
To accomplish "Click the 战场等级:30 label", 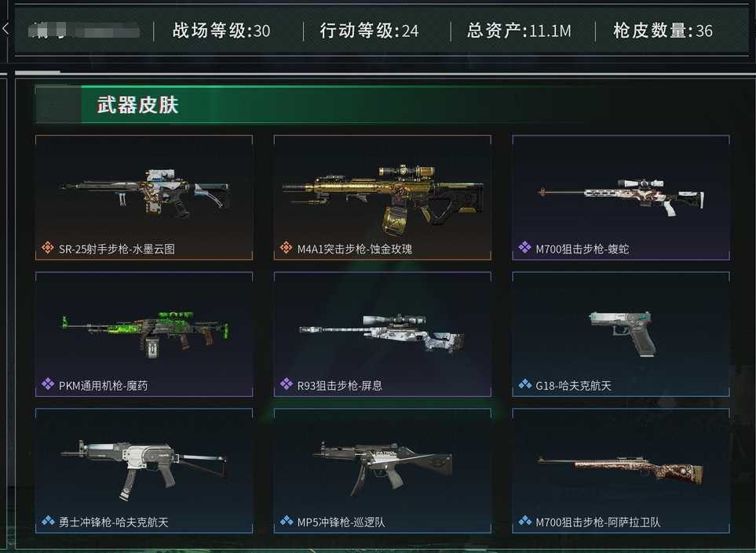I will (x=221, y=31).
